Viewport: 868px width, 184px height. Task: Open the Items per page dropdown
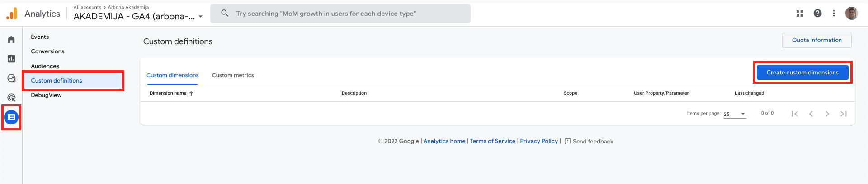point(734,114)
